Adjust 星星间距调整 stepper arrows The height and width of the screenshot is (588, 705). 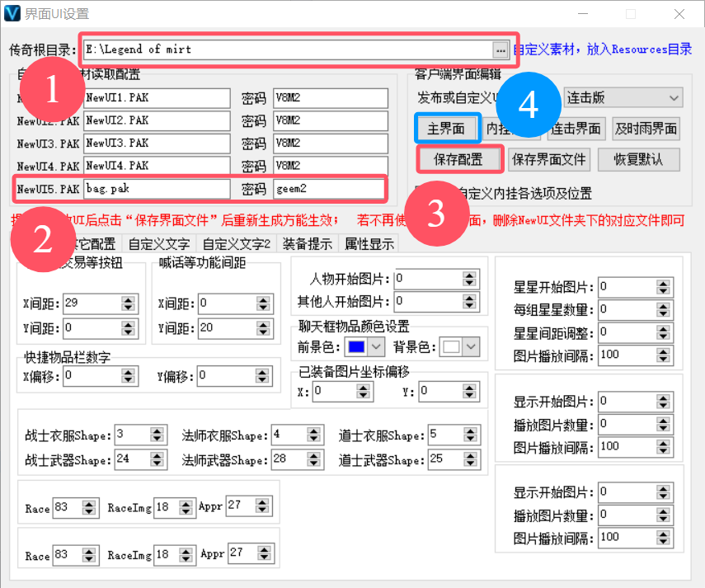[663, 332]
